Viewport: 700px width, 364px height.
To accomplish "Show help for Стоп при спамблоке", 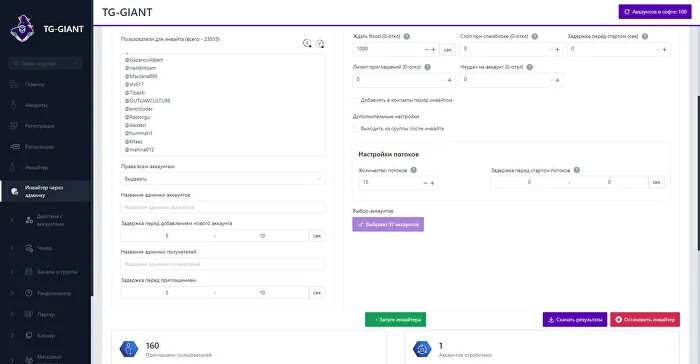I will 534,37.
